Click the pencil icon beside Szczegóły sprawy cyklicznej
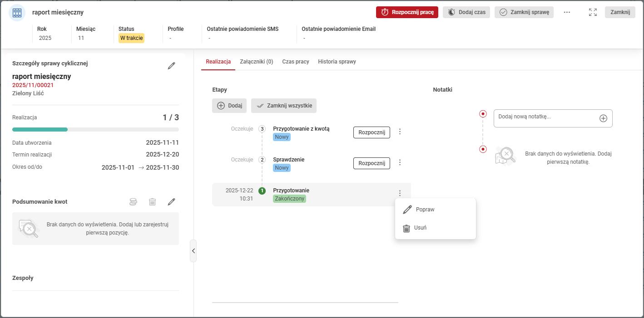This screenshot has height=318, width=644. (x=171, y=66)
